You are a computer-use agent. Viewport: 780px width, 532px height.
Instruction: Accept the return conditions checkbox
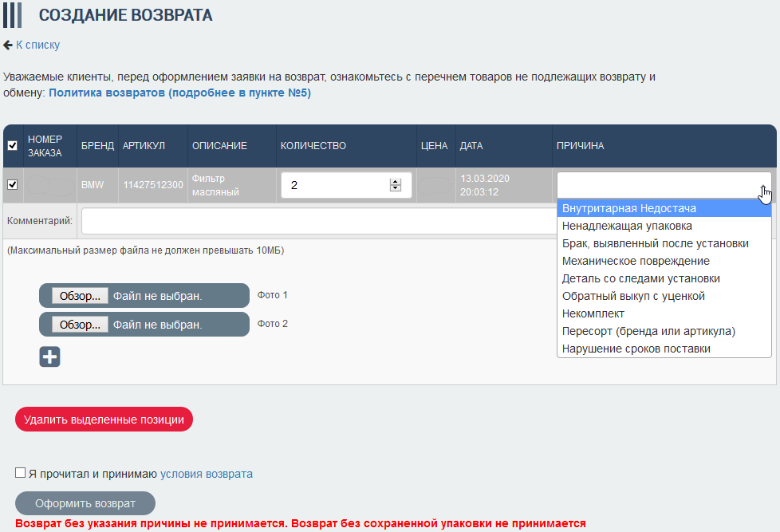pyautogui.click(x=21, y=473)
